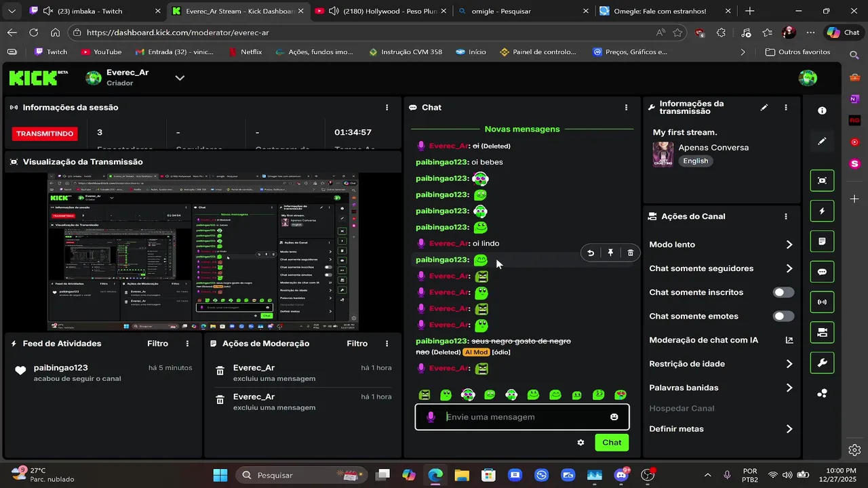868x488 pixels.
Task: Insert the heart-eyes emote from quick bar
Action: coord(620,394)
